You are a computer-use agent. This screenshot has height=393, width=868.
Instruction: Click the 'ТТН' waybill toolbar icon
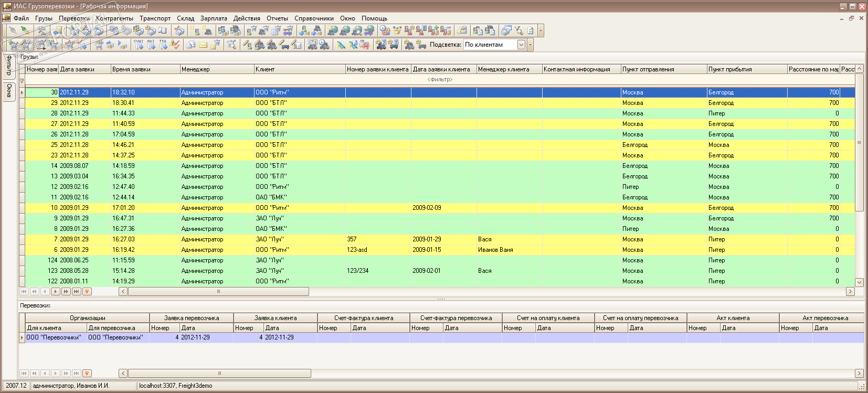click(x=163, y=45)
